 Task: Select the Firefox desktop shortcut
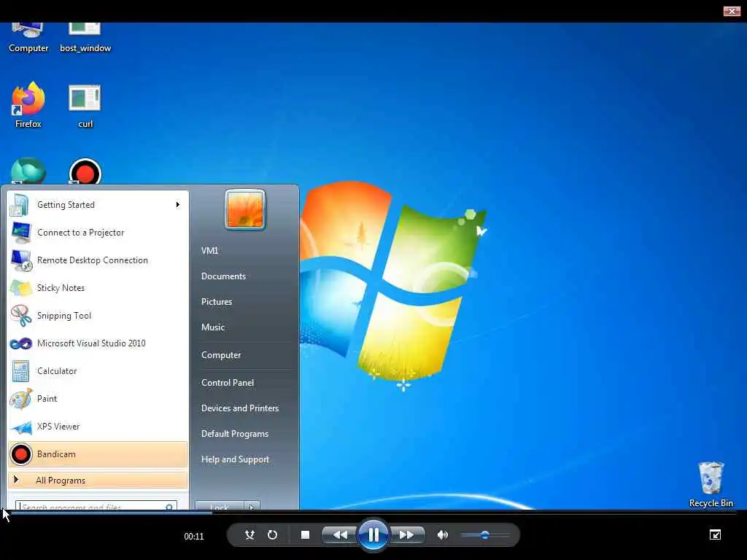(x=28, y=105)
